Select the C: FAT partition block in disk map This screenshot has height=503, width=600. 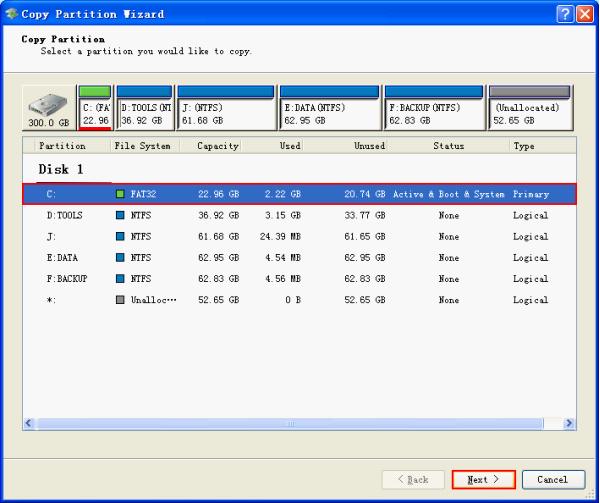[x=95, y=108]
